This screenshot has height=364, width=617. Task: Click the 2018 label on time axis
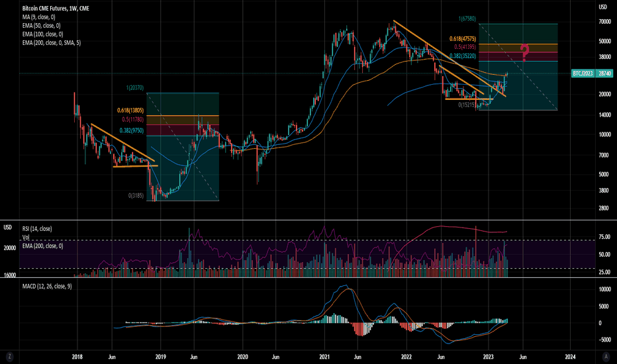77,357
